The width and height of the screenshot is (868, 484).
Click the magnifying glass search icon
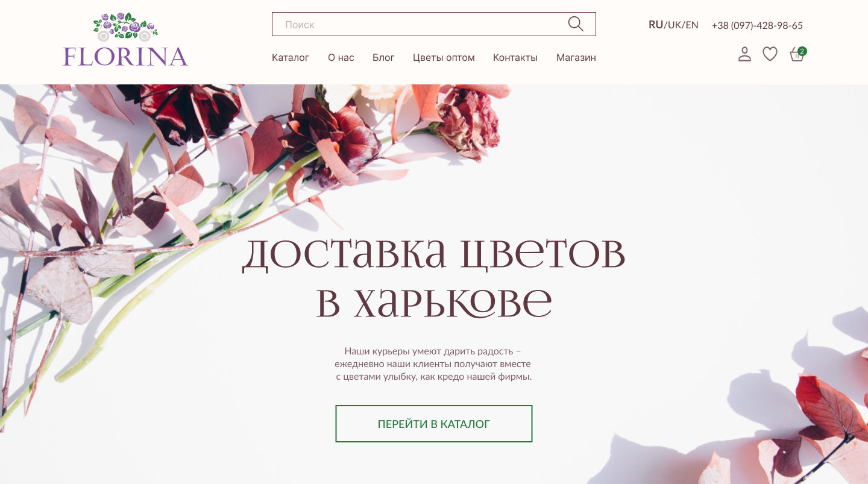[576, 24]
